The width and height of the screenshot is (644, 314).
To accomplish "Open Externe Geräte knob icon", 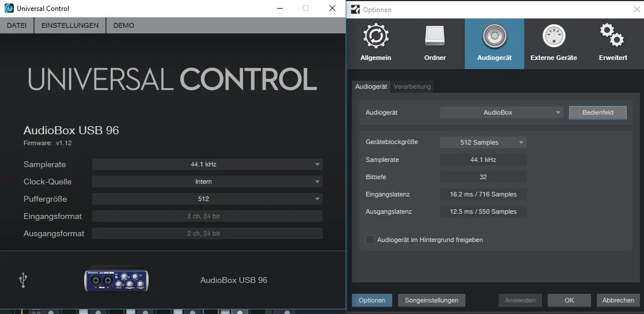I will (554, 37).
